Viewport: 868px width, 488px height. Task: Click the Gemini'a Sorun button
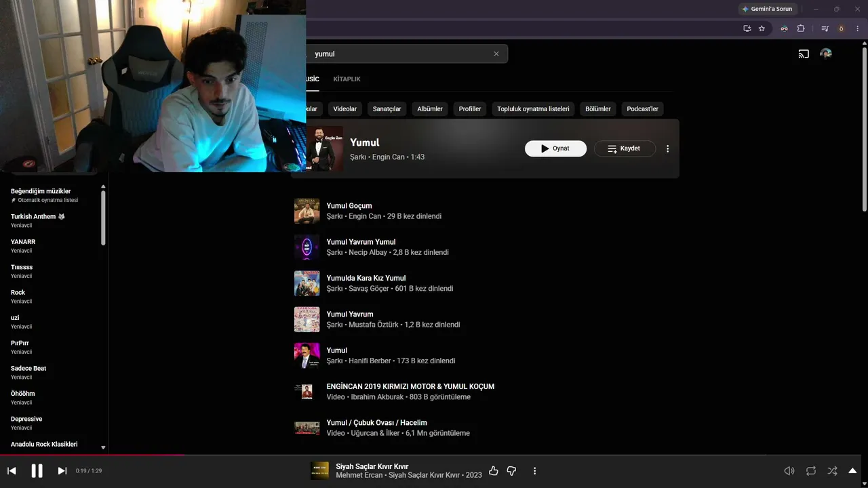click(767, 9)
